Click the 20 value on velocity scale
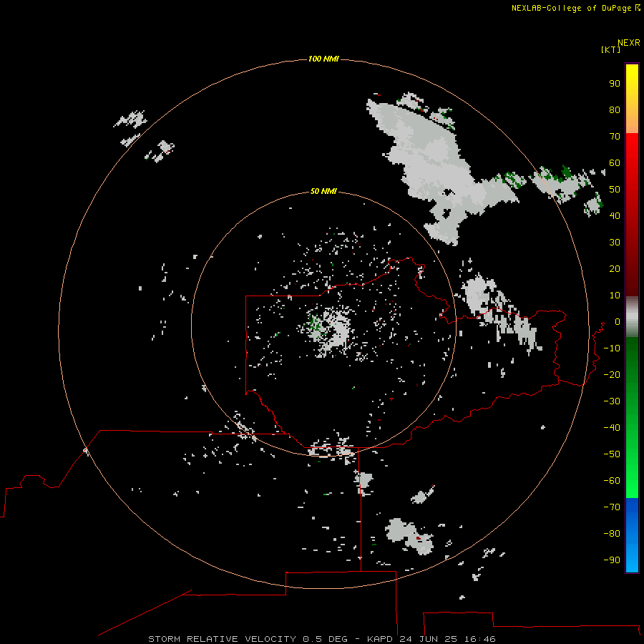This screenshot has width=644, height=644. (615, 269)
